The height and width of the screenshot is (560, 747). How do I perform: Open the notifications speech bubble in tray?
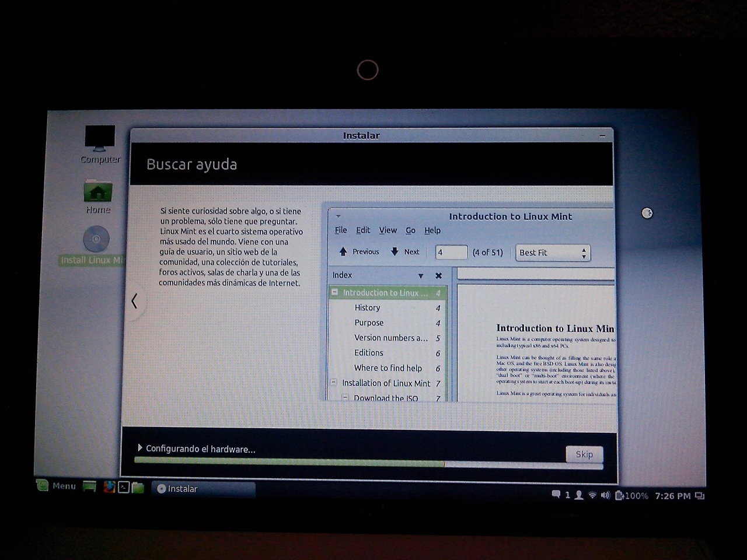[x=556, y=495]
